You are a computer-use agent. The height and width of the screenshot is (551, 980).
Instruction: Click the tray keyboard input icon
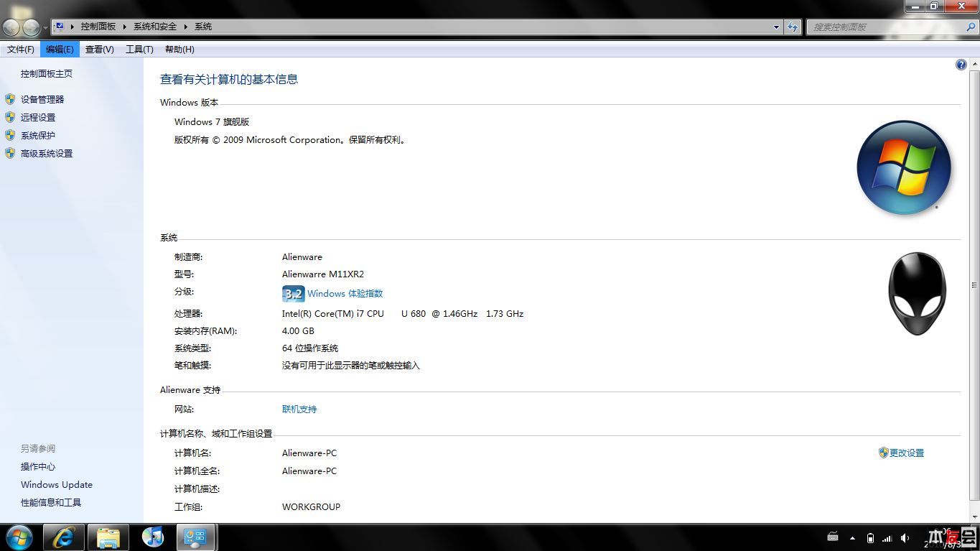click(833, 537)
